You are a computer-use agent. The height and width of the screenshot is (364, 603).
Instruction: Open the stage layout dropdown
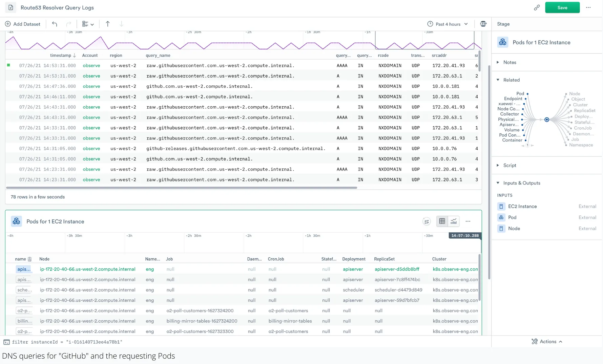pyautogui.click(x=88, y=24)
